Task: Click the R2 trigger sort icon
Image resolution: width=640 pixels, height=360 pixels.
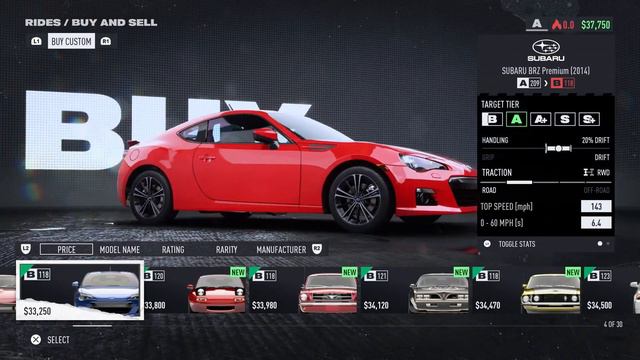Action: click(x=317, y=249)
